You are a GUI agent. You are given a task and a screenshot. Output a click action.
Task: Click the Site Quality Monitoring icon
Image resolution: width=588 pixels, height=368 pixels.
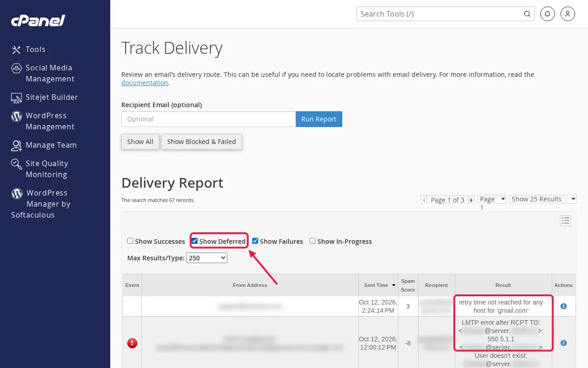[x=17, y=164]
